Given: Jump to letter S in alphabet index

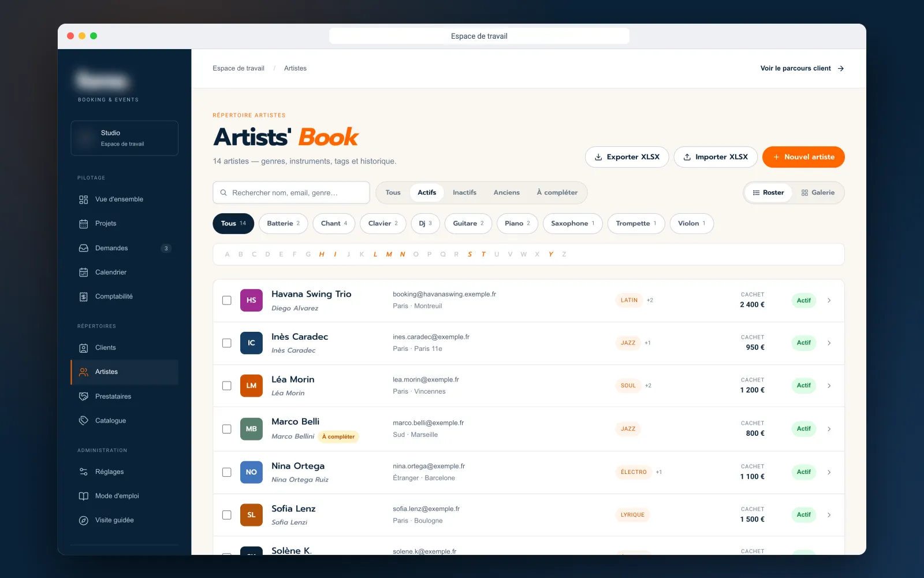Looking at the screenshot, I should pos(470,254).
